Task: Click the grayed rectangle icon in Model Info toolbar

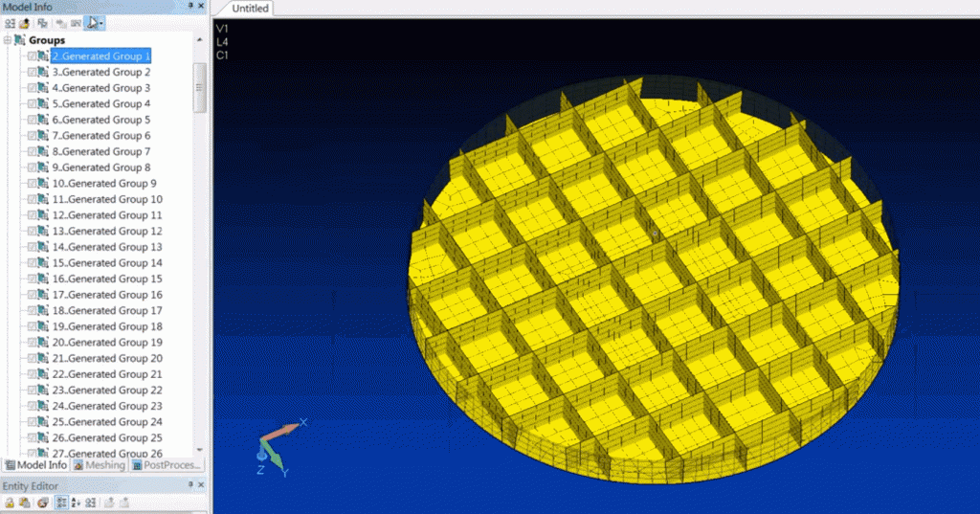Action: pyautogui.click(x=76, y=23)
